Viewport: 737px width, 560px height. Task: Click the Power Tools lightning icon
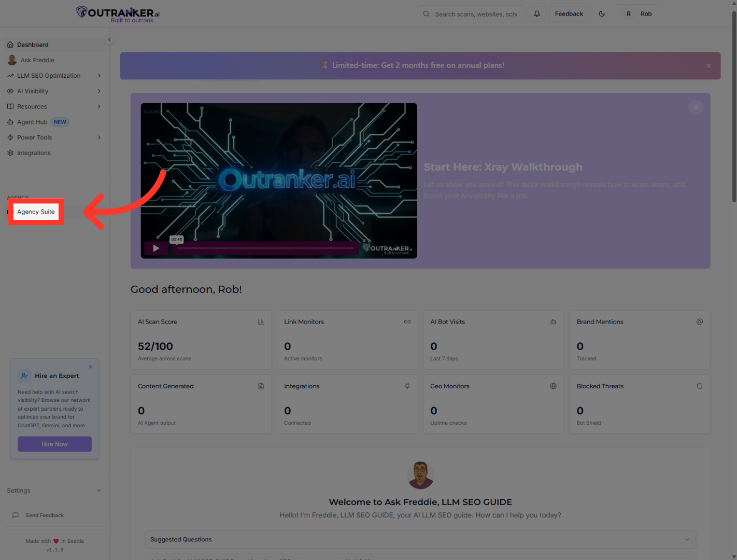10,138
